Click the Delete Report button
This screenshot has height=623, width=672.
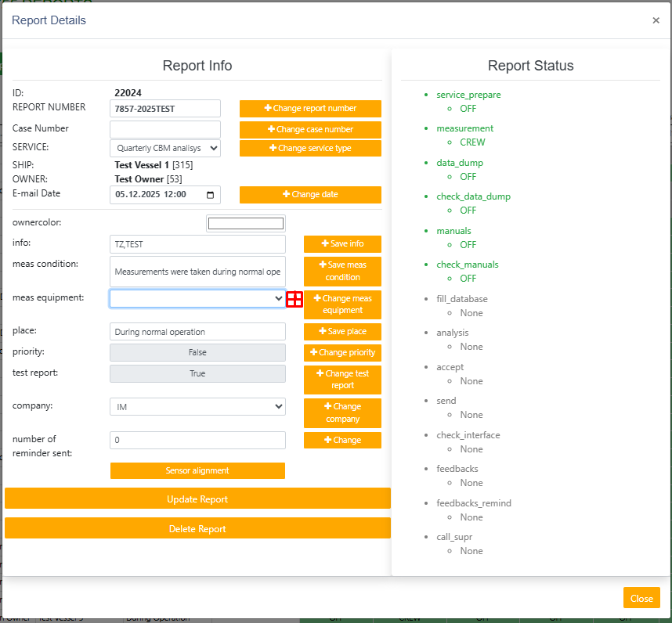(x=197, y=529)
